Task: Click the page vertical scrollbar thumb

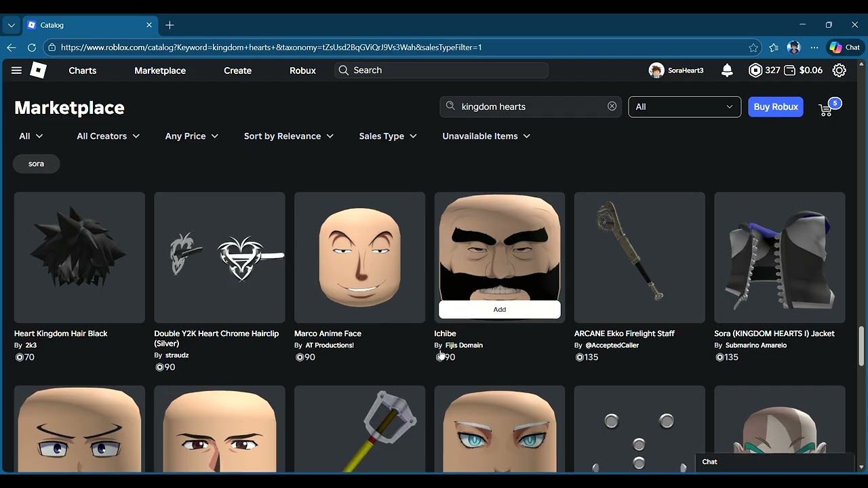Action: pyautogui.click(x=861, y=346)
